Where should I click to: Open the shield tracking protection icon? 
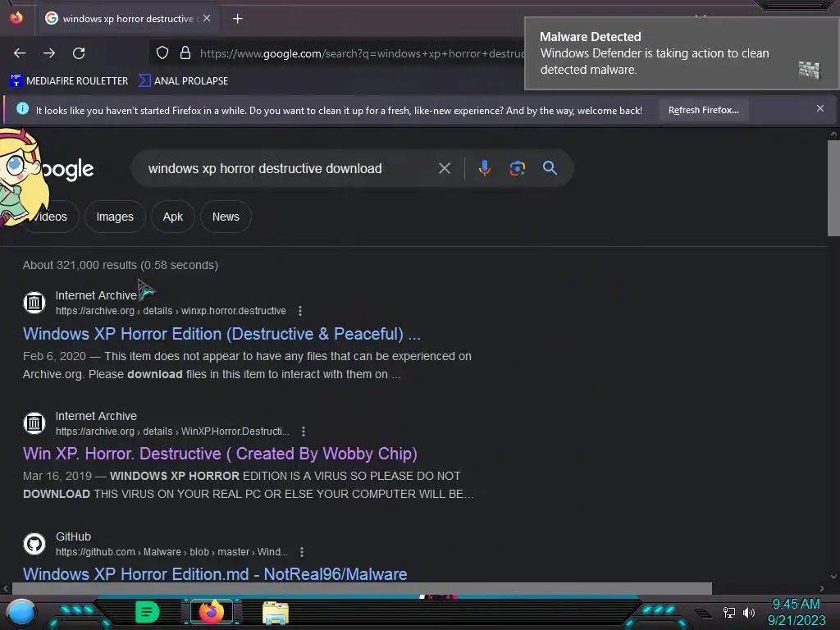click(x=162, y=53)
